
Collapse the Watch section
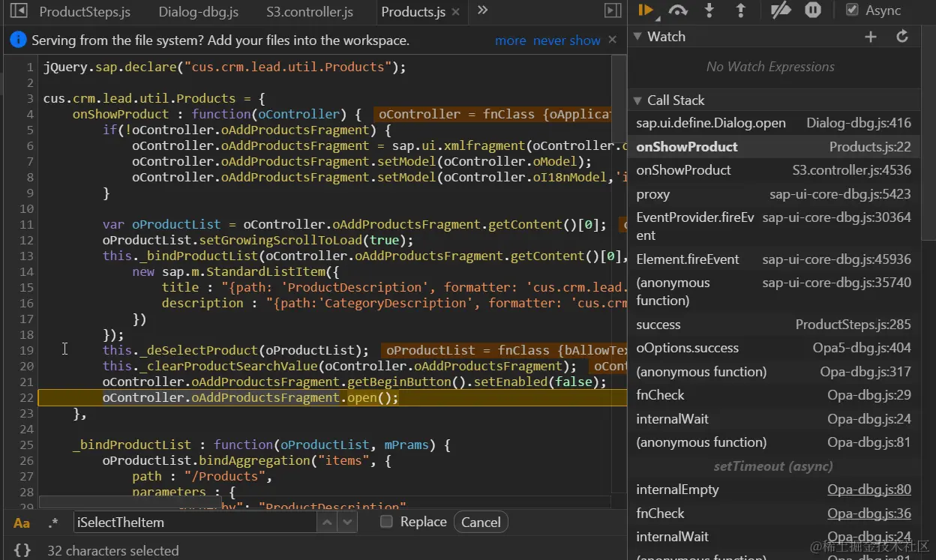[638, 37]
